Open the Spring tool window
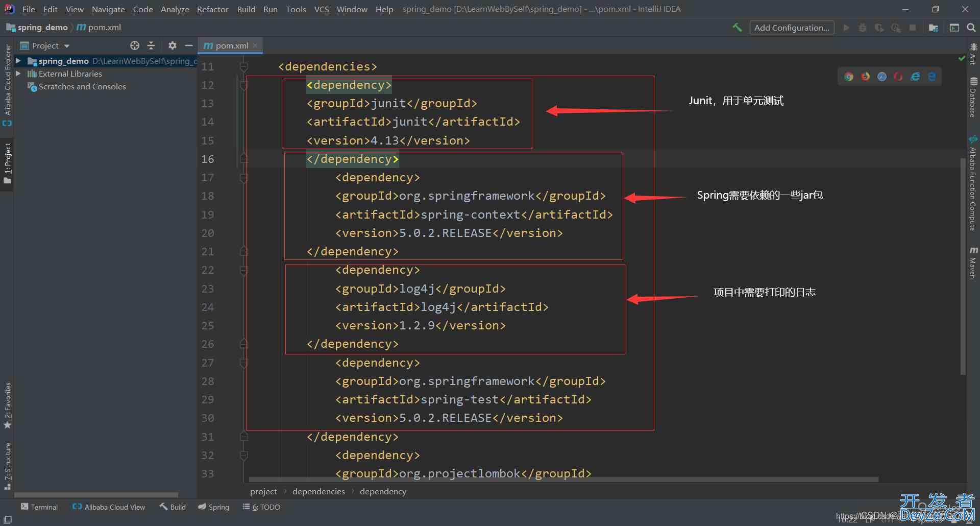 pos(214,507)
